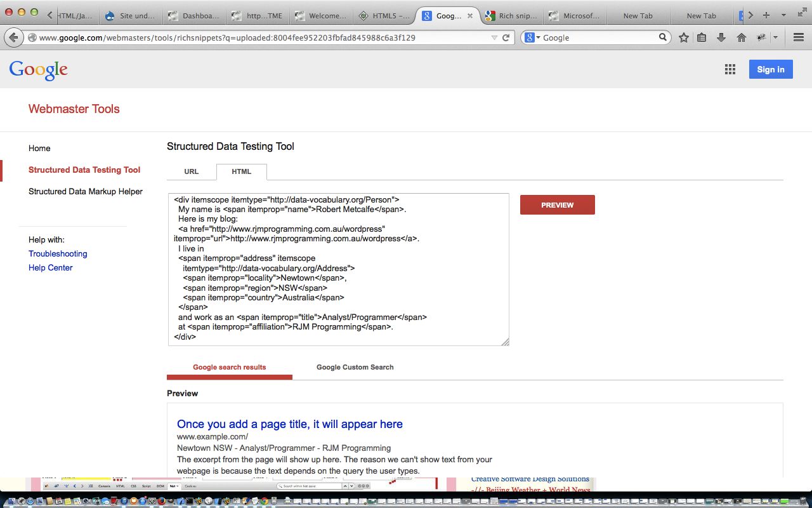Click the blue Sign in button

pyautogui.click(x=771, y=69)
